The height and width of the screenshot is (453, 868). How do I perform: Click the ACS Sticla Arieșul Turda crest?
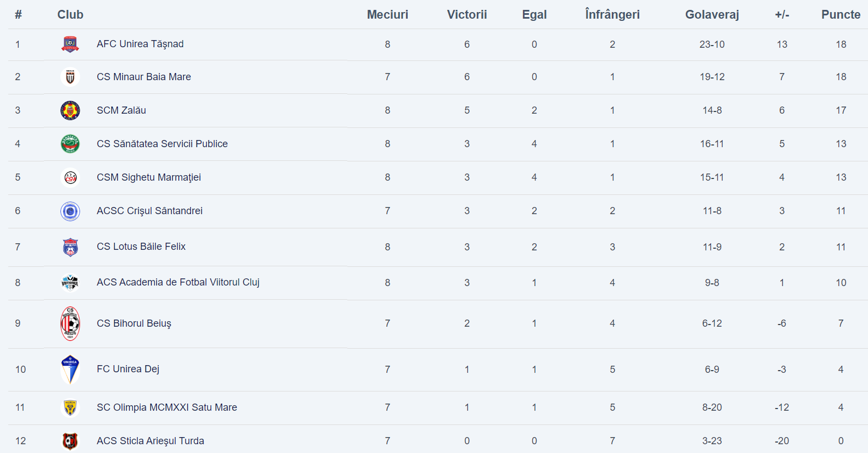pos(70,441)
